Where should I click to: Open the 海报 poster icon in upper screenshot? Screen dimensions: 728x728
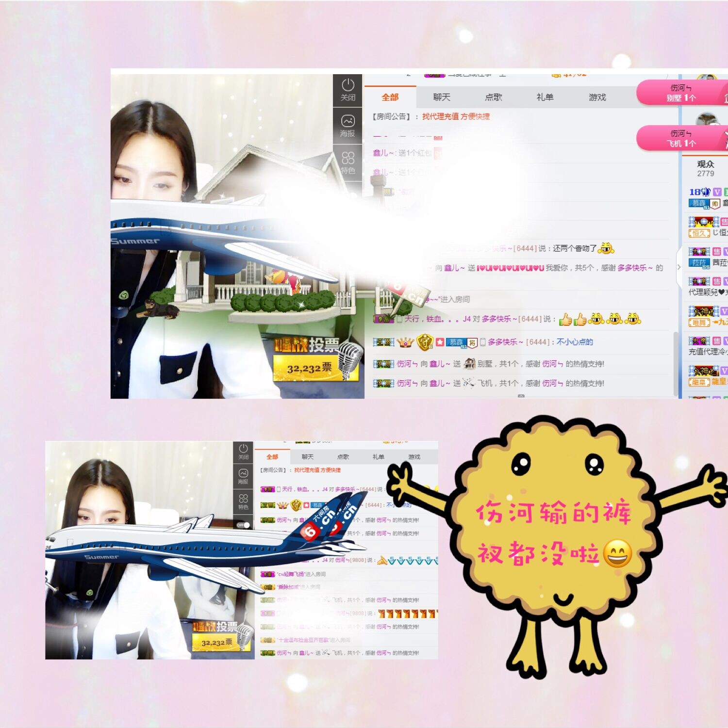(x=348, y=126)
